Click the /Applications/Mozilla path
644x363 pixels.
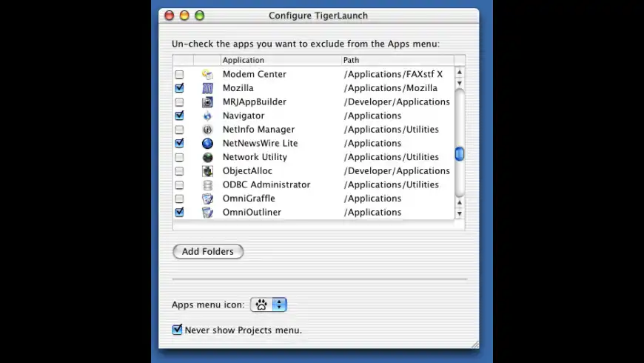pyautogui.click(x=391, y=88)
